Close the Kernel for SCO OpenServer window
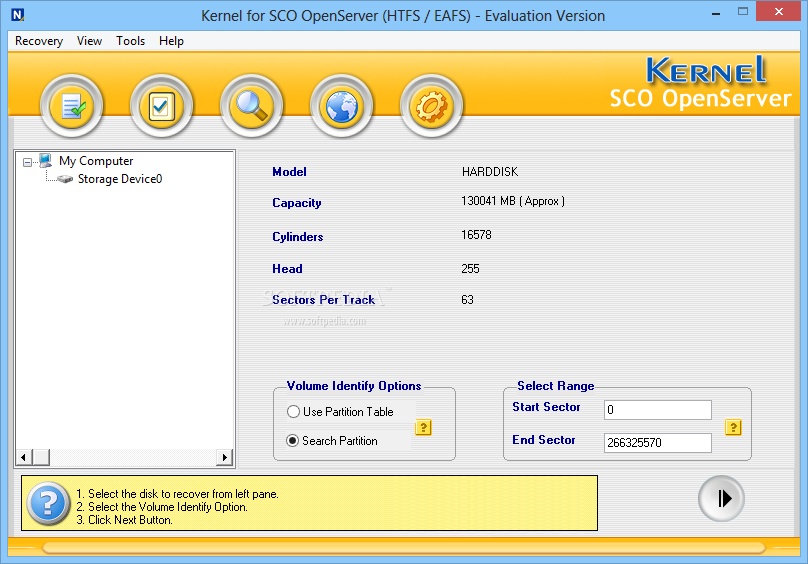 pyautogui.click(x=779, y=11)
